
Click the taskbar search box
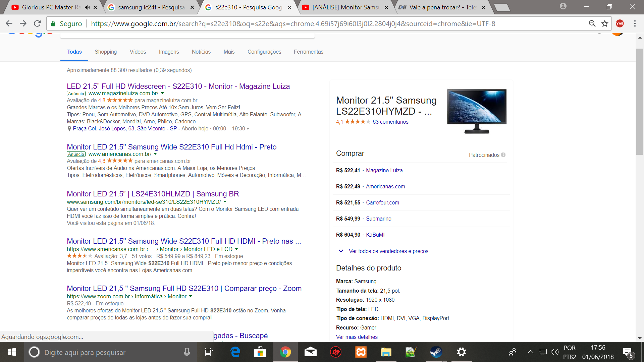click(x=111, y=352)
